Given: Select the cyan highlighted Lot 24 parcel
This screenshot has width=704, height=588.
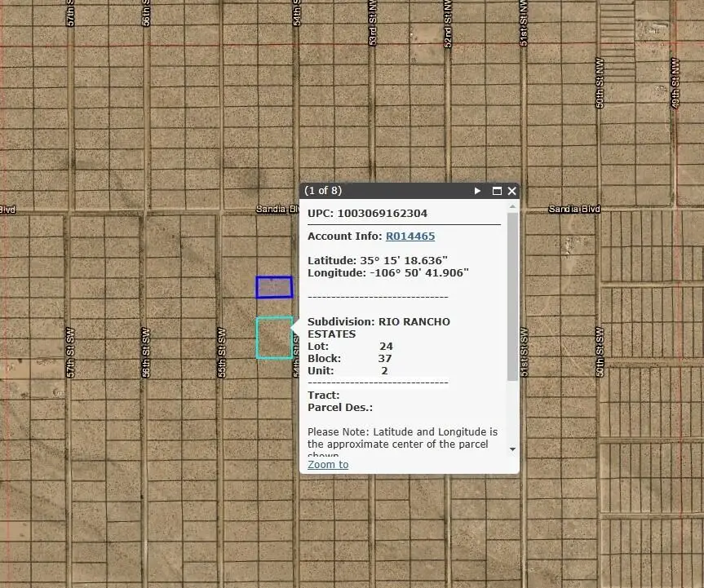Looking at the screenshot, I should click(x=274, y=337).
